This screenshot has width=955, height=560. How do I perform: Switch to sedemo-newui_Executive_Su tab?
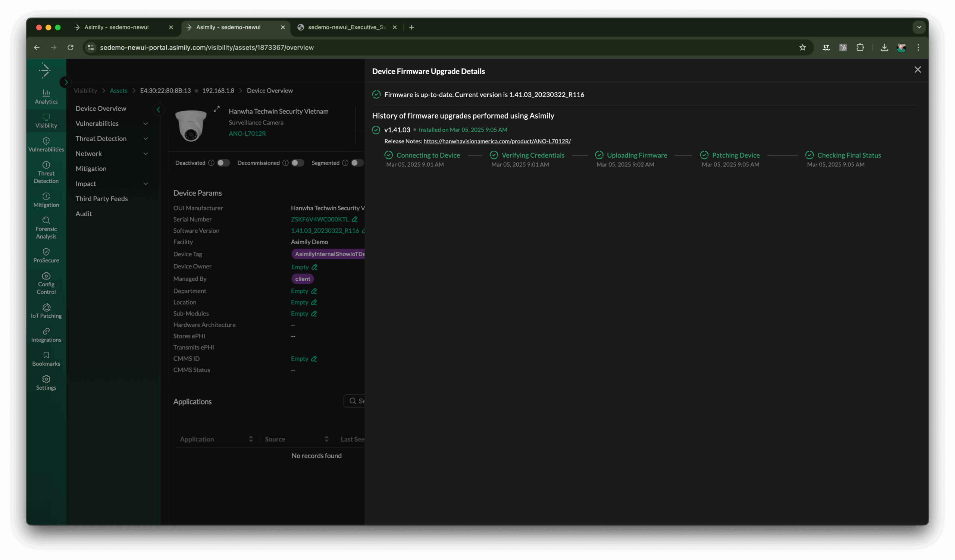(x=347, y=27)
